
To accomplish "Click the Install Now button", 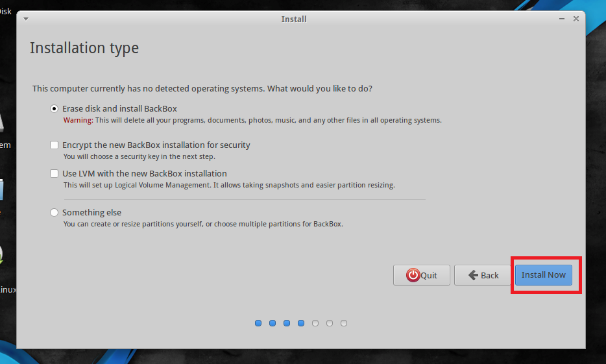I will 544,274.
